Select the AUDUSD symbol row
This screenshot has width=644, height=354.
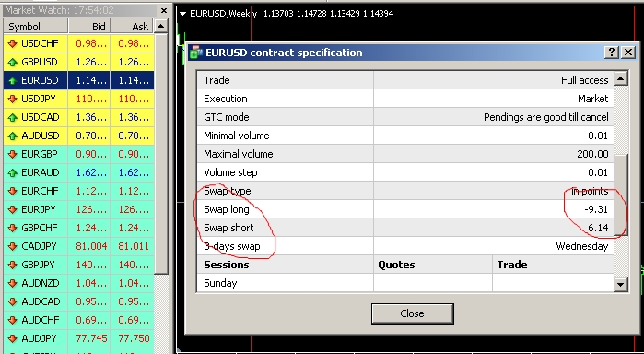click(x=79, y=136)
